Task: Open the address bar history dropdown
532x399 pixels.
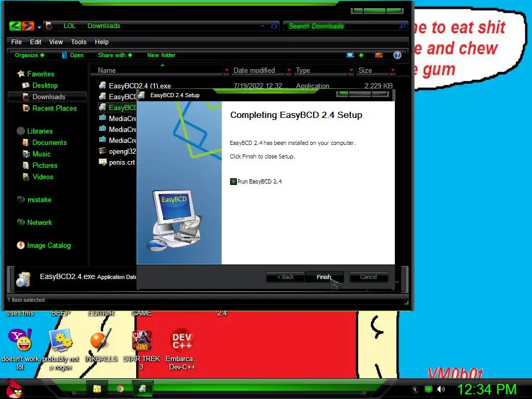Action: click(x=262, y=26)
